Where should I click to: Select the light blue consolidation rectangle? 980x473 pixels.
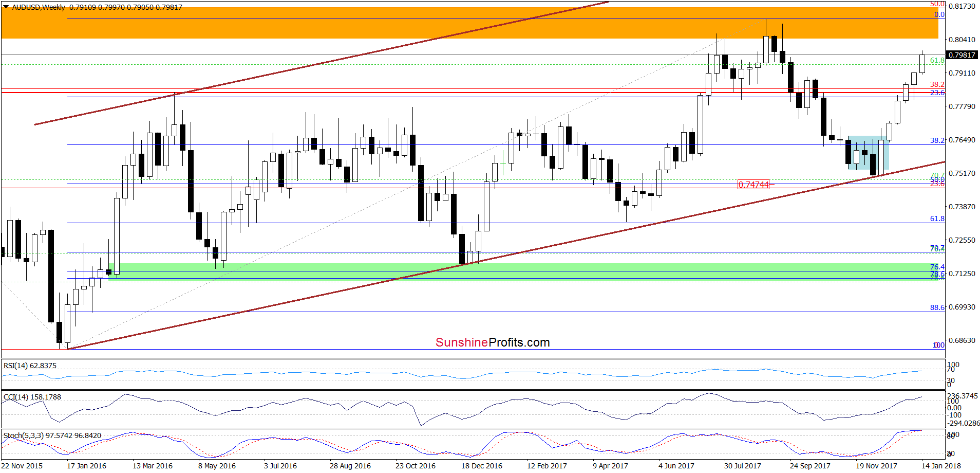[868, 153]
